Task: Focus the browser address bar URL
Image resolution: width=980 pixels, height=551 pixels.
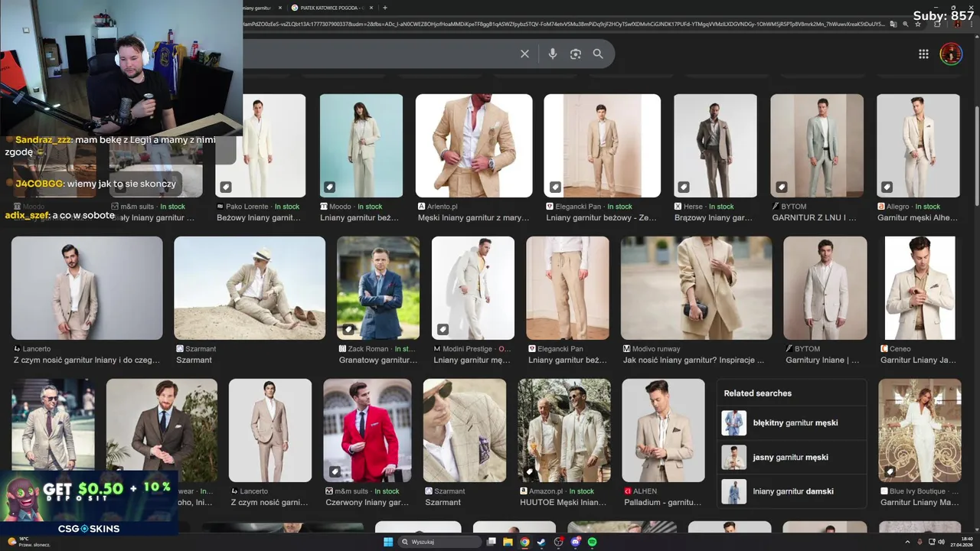Action: pos(563,24)
